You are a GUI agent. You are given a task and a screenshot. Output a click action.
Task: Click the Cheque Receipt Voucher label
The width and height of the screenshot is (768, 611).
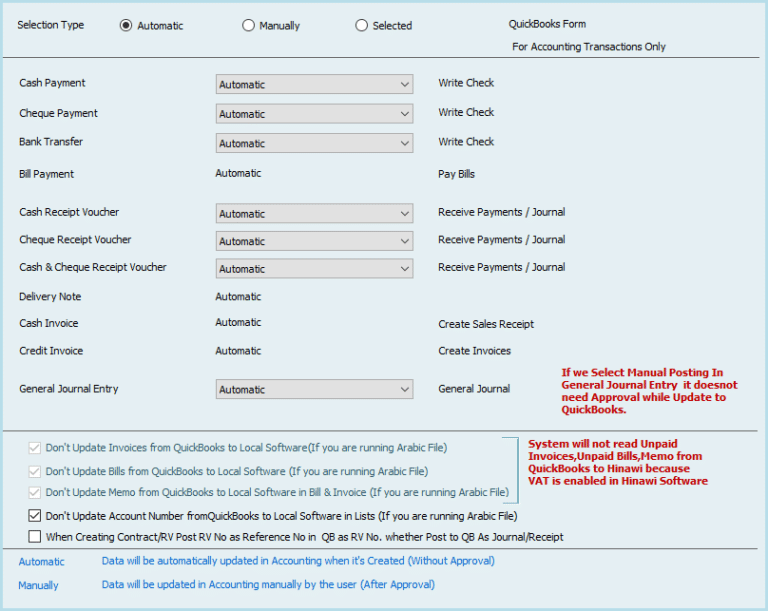[75, 240]
